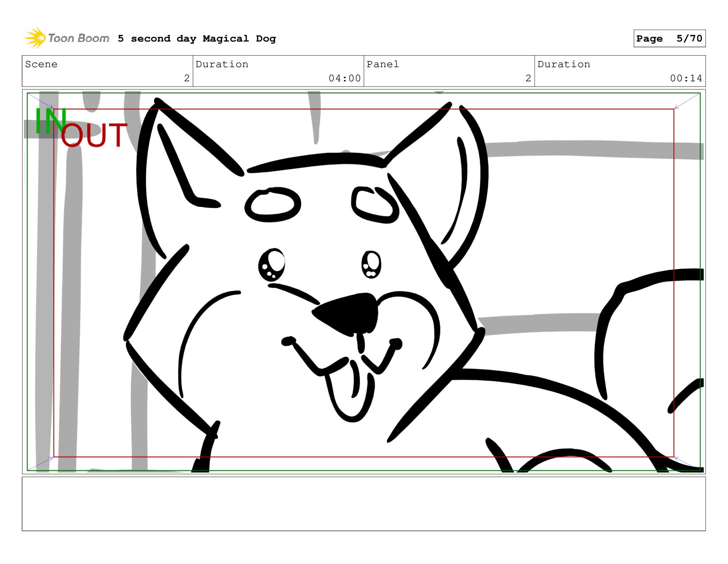Click the Scene number cell

tap(107, 71)
